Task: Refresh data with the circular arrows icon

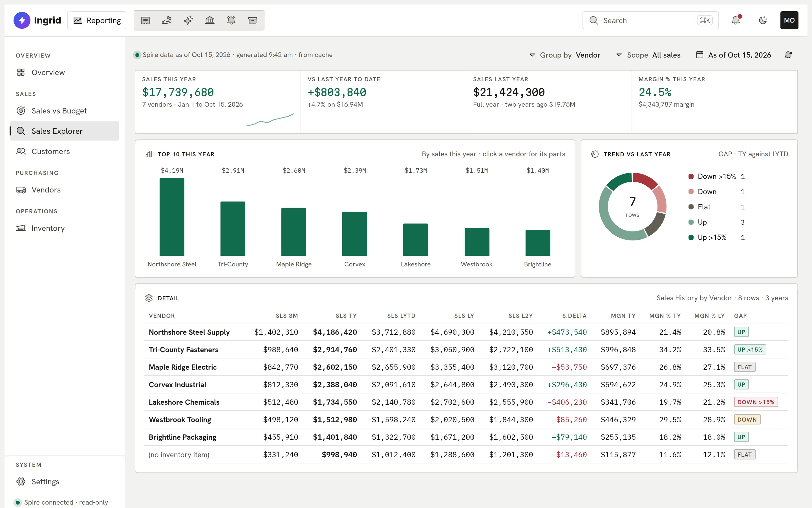Action: click(788, 55)
